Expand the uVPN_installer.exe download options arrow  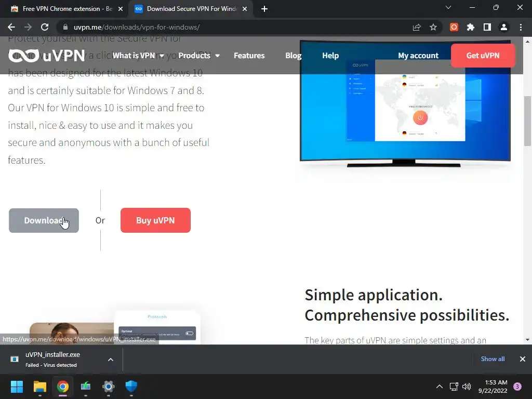[x=111, y=360]
